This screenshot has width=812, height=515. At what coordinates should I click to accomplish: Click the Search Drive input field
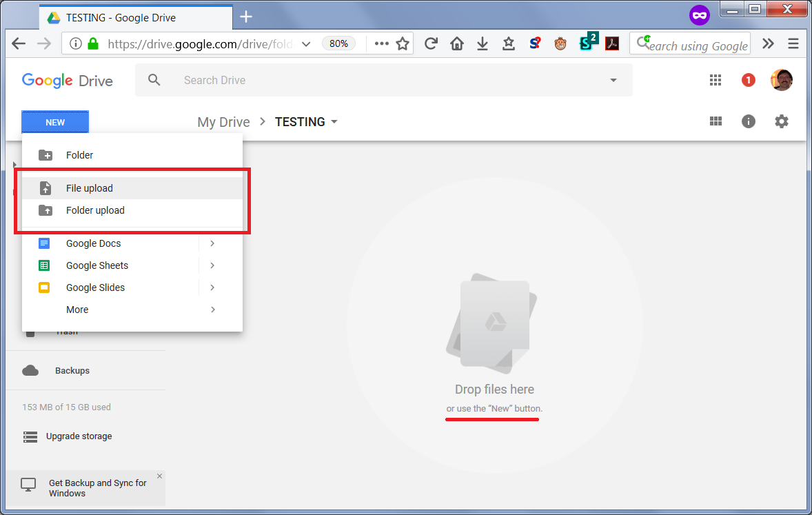tap(383, 80)
